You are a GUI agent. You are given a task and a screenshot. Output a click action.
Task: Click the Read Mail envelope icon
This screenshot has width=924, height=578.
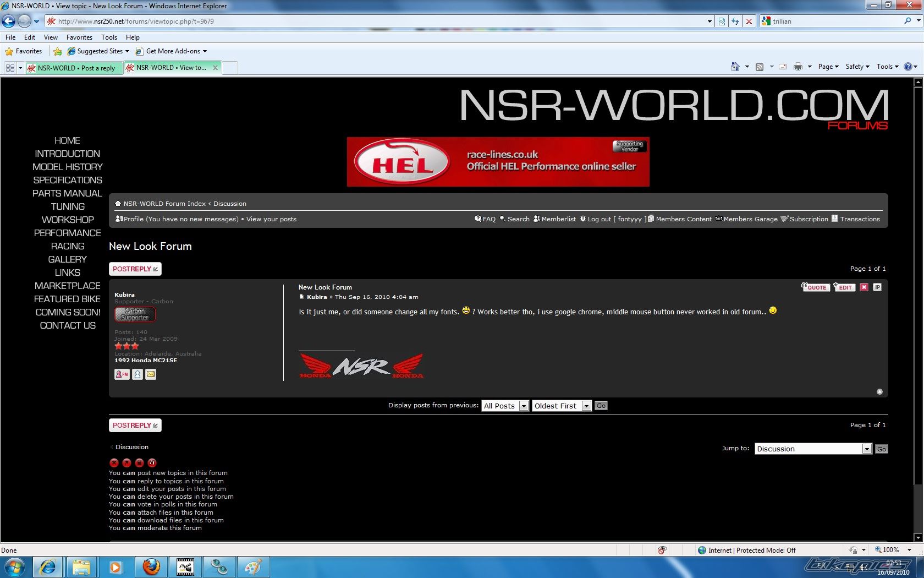click(x=783, y=67)
